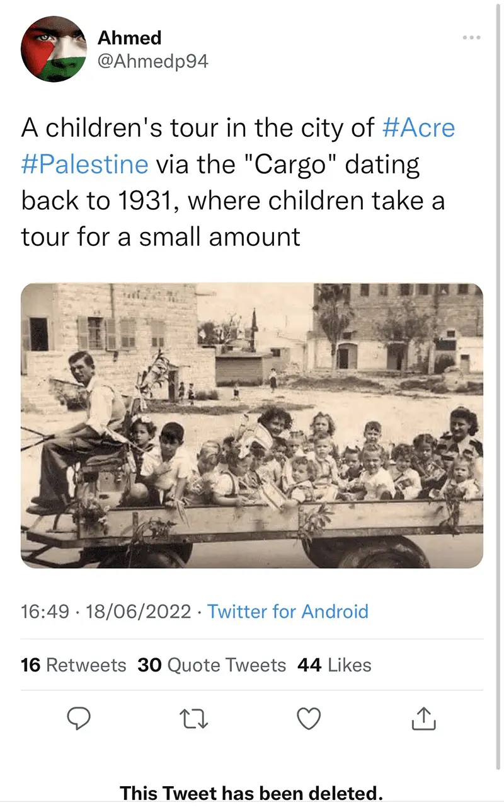Like the tweet with the heart icon
This screenshot has width=504, height=812.
coord(309,718)
